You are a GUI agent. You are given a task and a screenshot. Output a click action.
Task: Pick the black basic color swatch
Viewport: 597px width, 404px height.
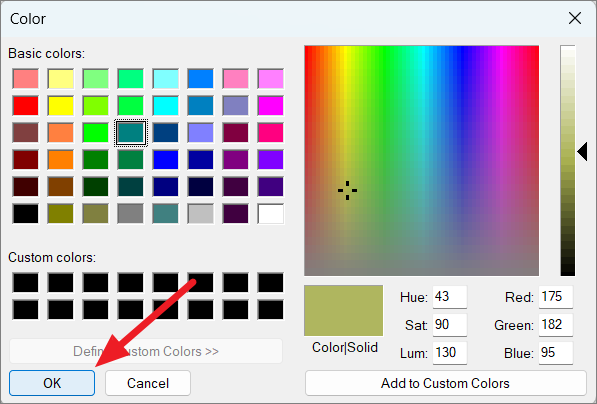tap(26, 214)
